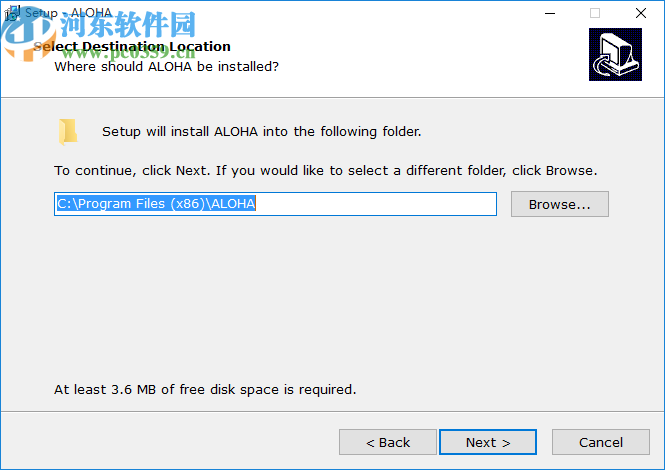
Task: Click the free disk space requirement text
Action: [x=205, y=388]
